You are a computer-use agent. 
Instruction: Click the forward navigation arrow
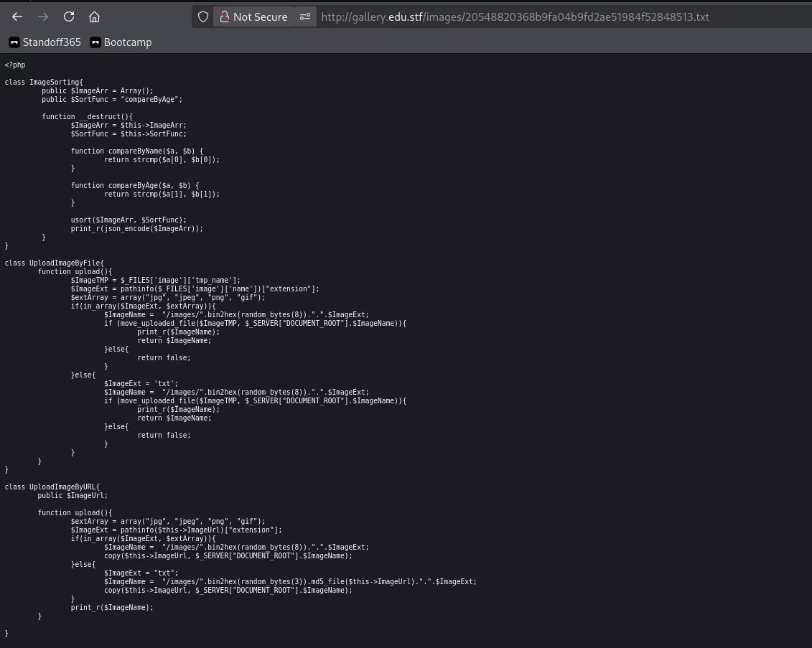coord(43,17)
